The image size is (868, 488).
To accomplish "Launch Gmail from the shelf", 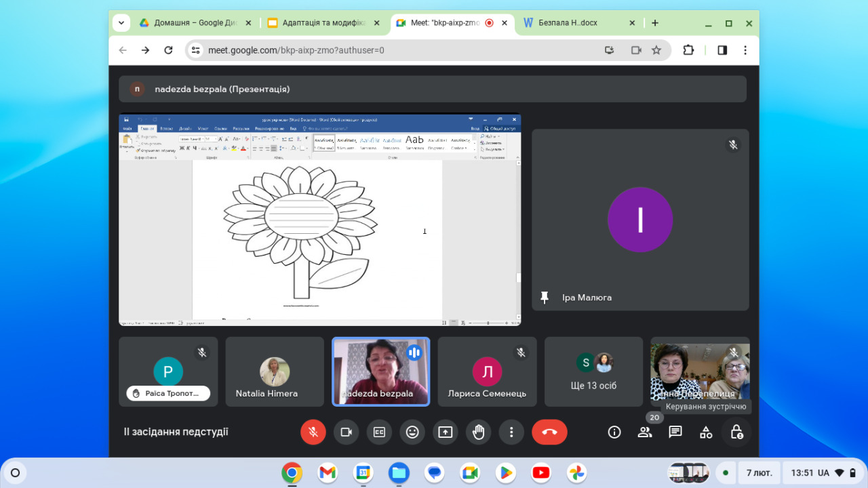I will [x=328, y=472].
